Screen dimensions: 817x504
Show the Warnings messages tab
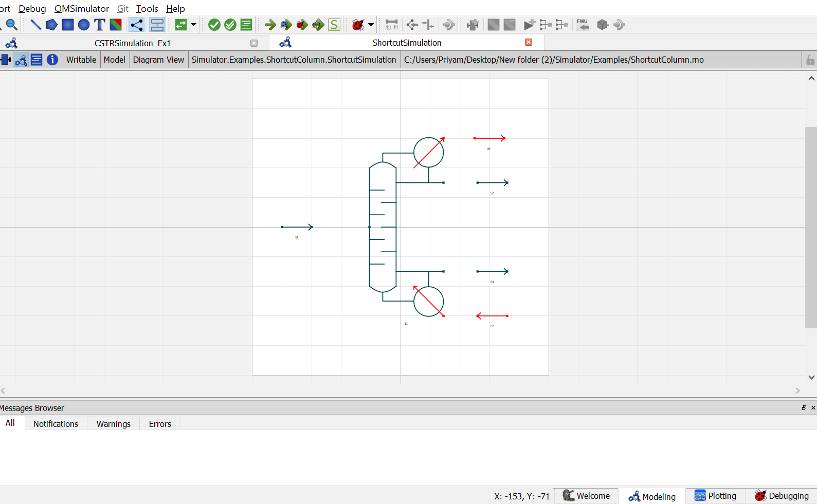[x=114, y=424]
